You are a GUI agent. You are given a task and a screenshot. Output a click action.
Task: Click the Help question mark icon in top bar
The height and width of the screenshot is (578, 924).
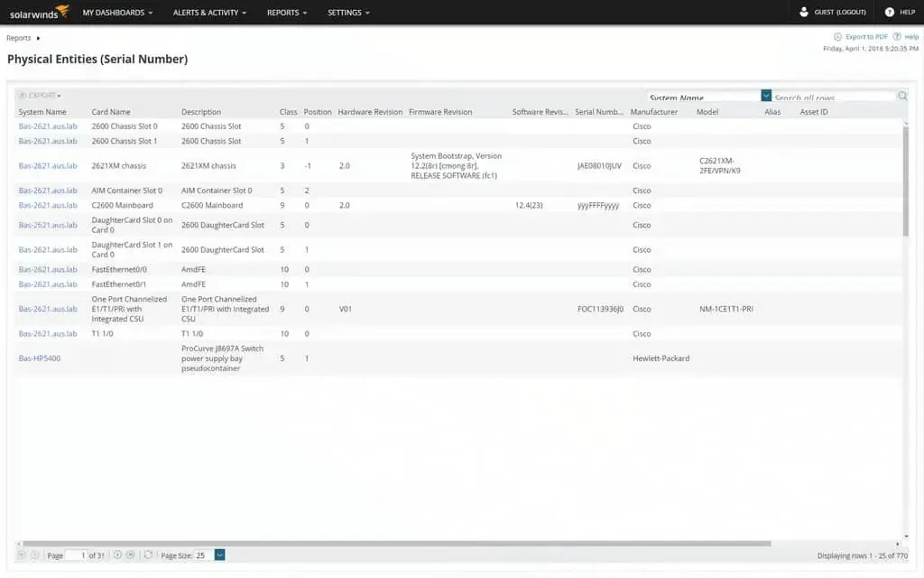click(889, 12)
